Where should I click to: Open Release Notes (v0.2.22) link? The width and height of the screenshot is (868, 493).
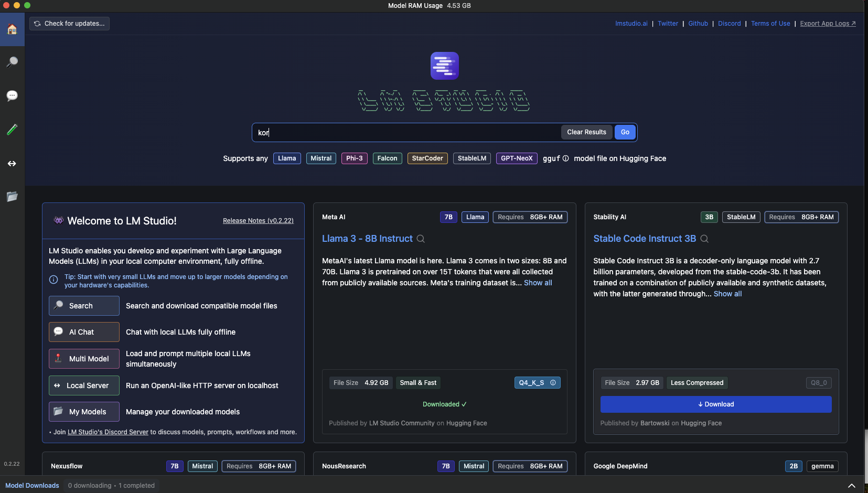coord(258,221)
